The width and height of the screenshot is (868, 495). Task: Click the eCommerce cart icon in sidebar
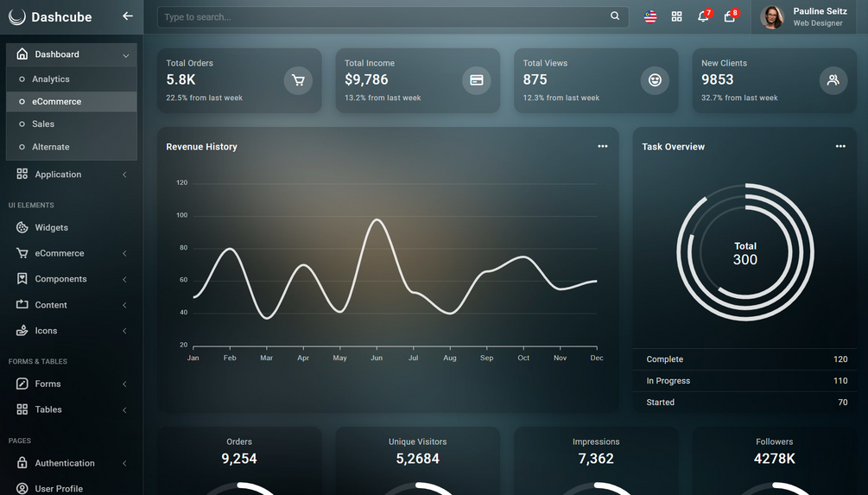22,253
